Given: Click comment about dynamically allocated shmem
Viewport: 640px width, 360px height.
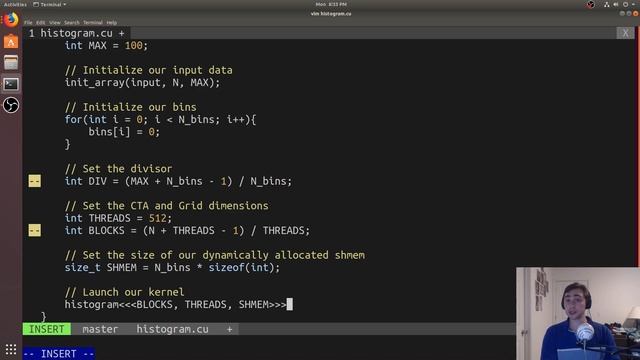Looking at the screenshot, I should 215,255.
